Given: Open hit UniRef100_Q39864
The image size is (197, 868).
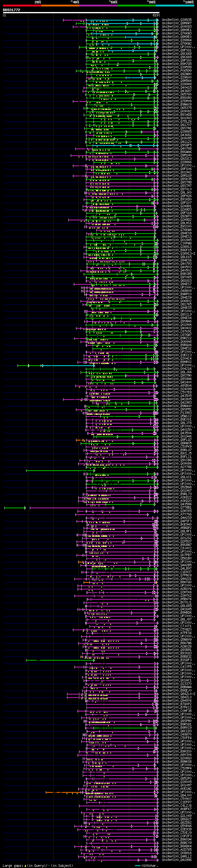Looking at the screenshot, I should (176, 40).
